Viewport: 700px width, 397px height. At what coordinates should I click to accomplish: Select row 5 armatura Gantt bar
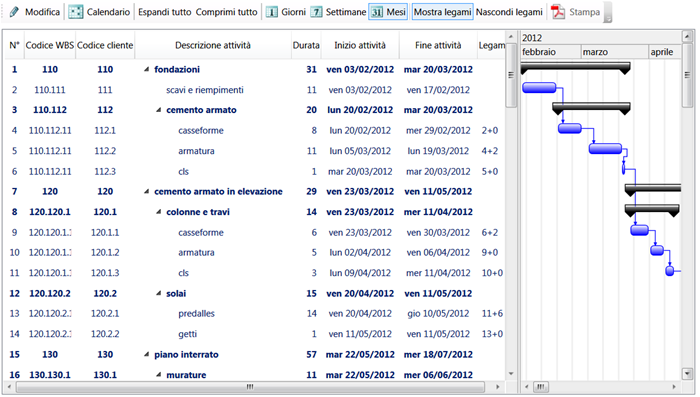click(605, 148)
